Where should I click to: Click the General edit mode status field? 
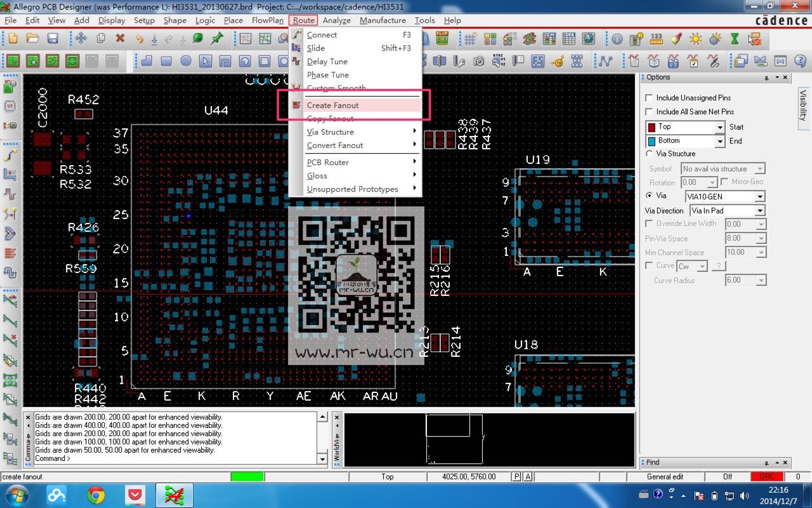665,476
